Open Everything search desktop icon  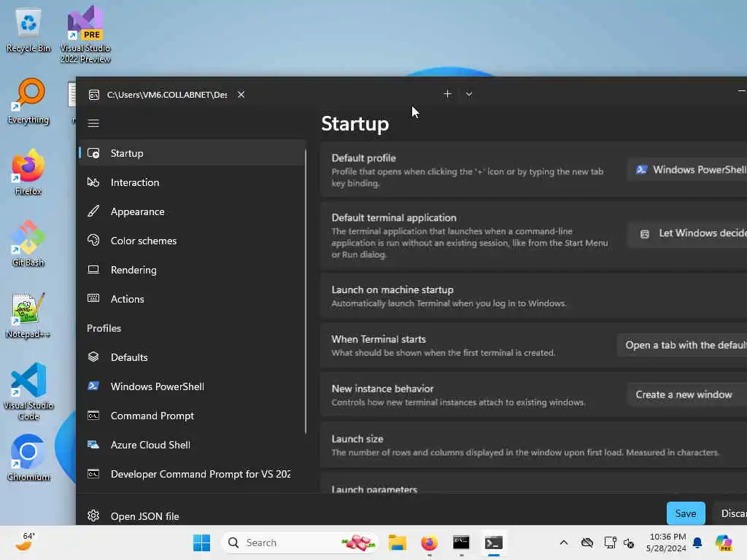pyautogui.click(x=28, y=101)
